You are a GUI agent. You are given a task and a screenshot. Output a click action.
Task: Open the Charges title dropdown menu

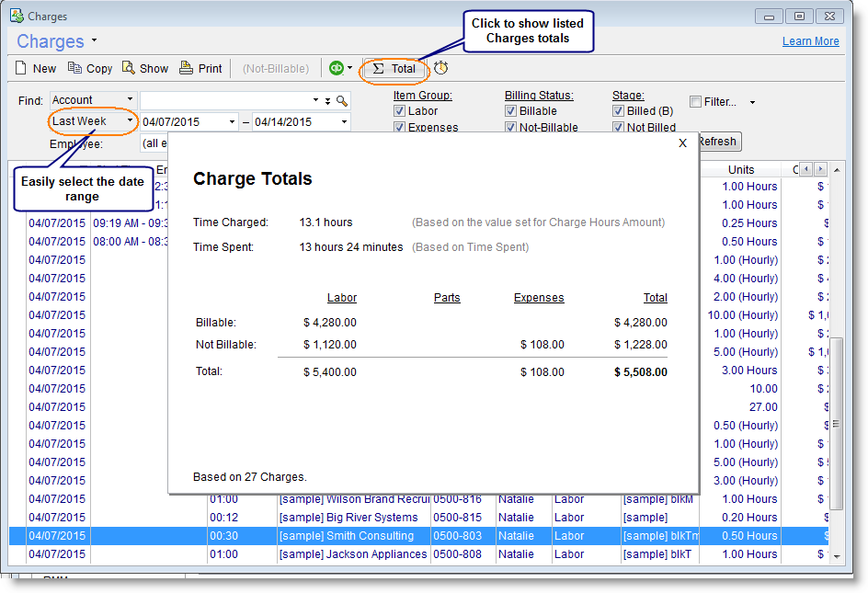coord(94,40)
